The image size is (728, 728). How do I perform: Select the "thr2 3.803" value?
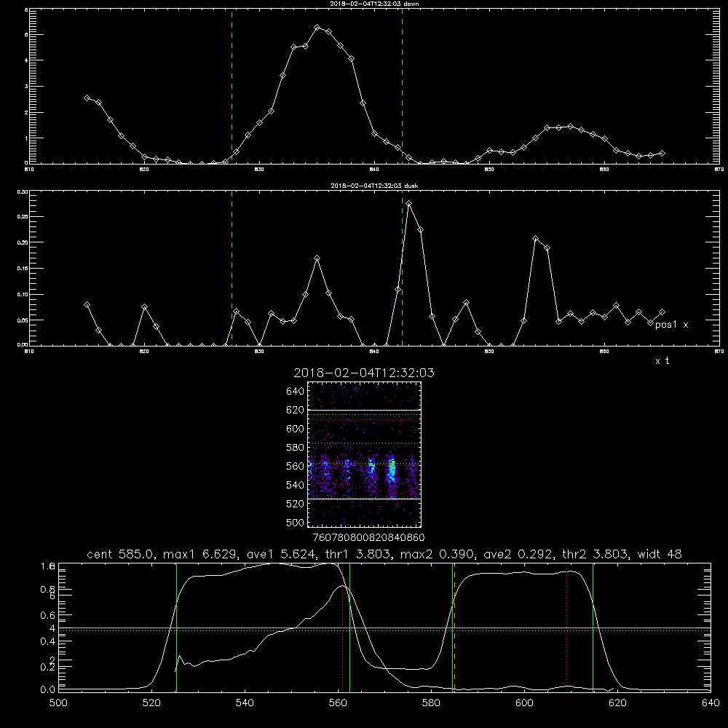click(596, 554)
